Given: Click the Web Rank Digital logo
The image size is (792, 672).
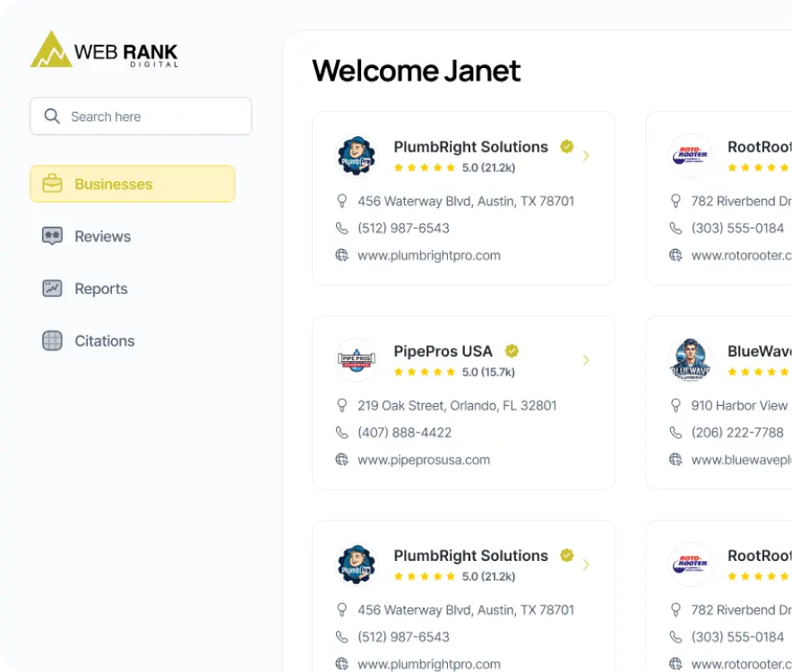Looking at the screenshot, I should coord(104,50).
